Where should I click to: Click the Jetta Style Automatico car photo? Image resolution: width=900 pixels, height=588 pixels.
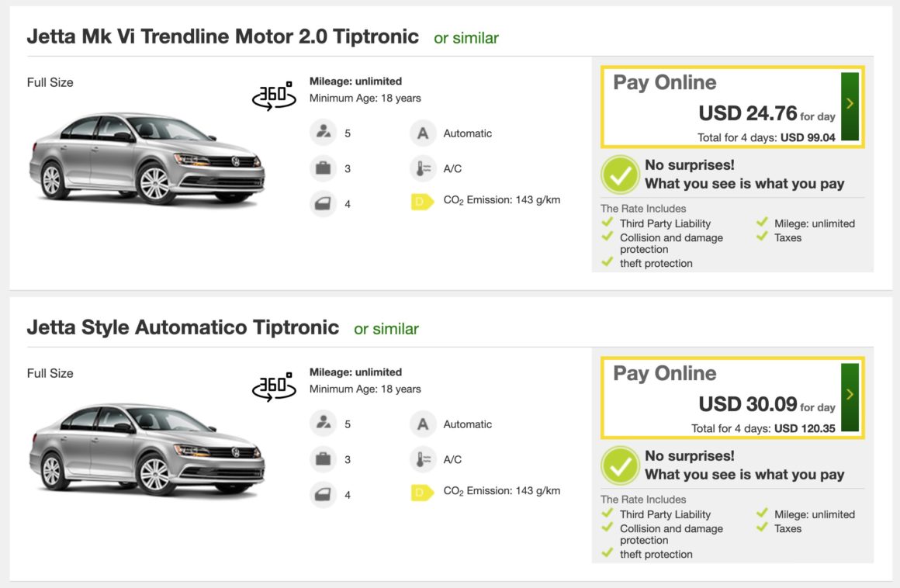point(147,448)
